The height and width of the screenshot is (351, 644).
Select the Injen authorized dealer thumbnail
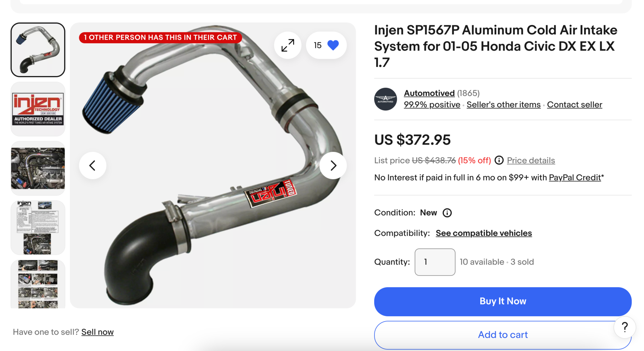click(x=38, y=109)
